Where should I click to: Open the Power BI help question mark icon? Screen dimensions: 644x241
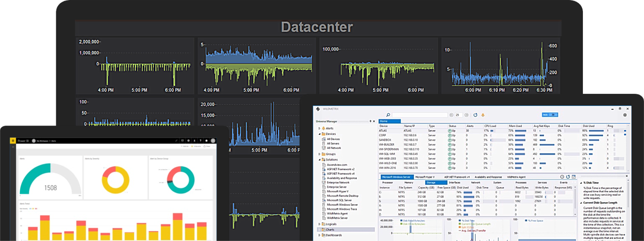200,141
